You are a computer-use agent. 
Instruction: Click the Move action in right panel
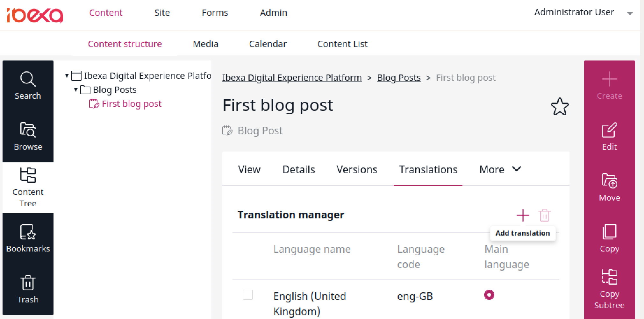click(609, 188)
